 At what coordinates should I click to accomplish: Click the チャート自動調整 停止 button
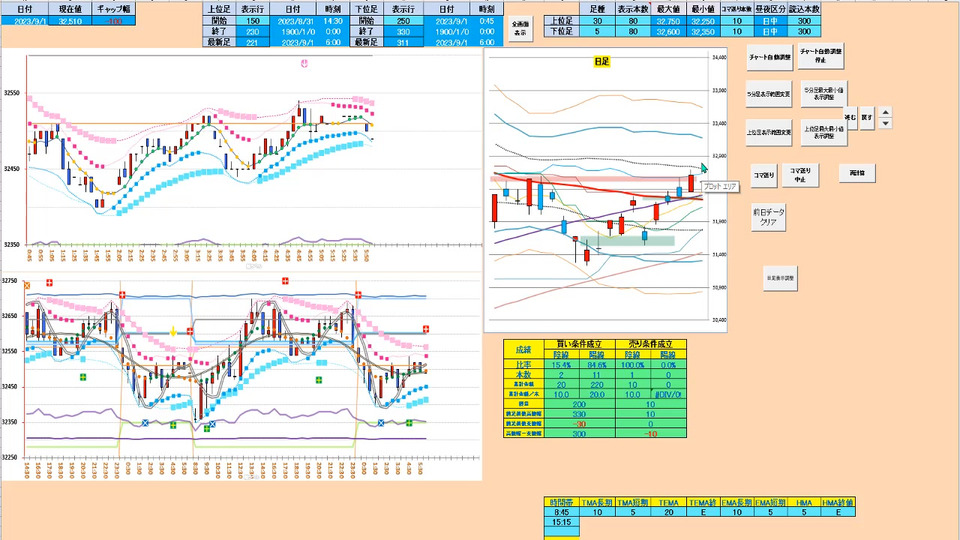(821, 56)
